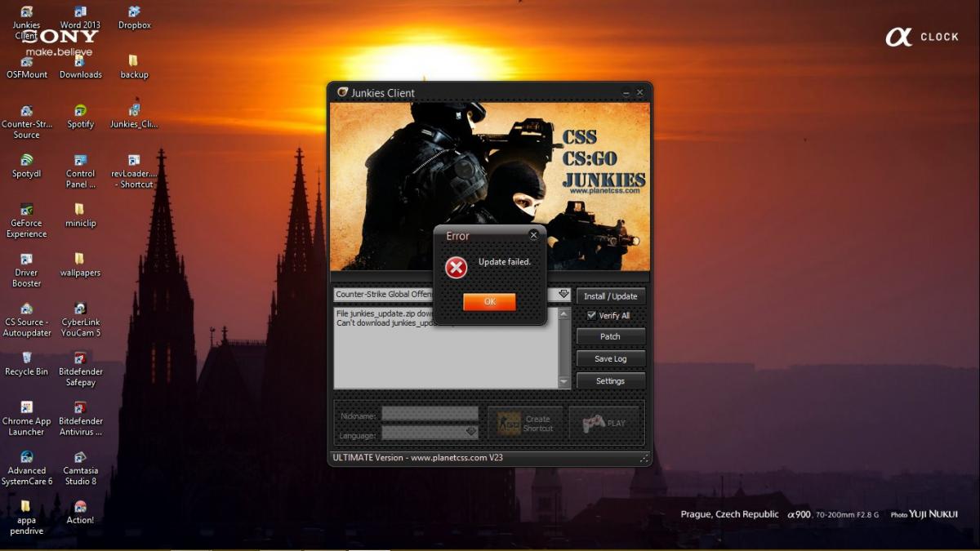Close the Junkies Client window

click(640, 93)
